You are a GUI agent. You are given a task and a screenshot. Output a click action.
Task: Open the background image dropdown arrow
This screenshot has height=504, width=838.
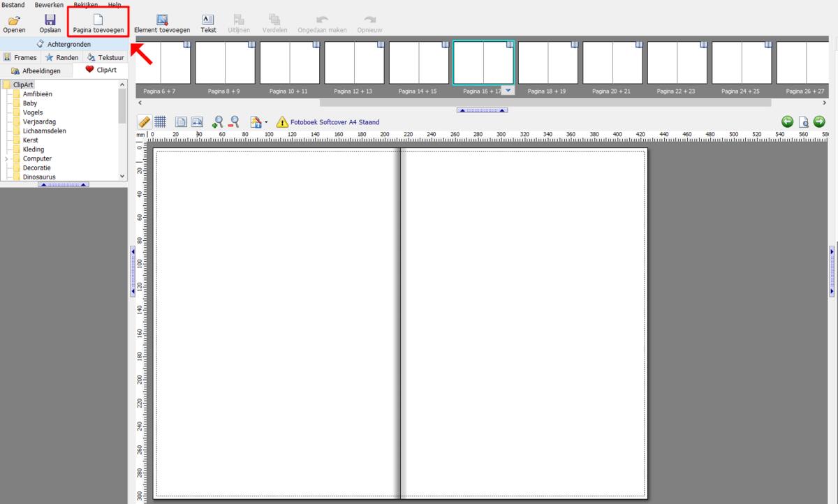265,121
